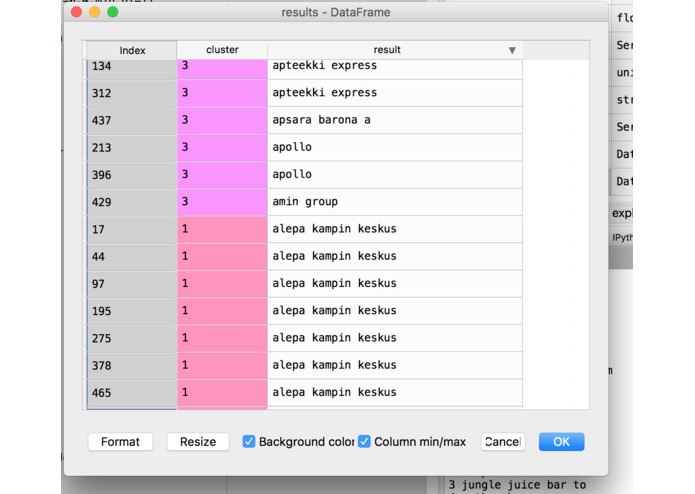Click the cluster cell in row 195
Image resolution: width=695 pixels, height=494 pixels.
point(222,311)
